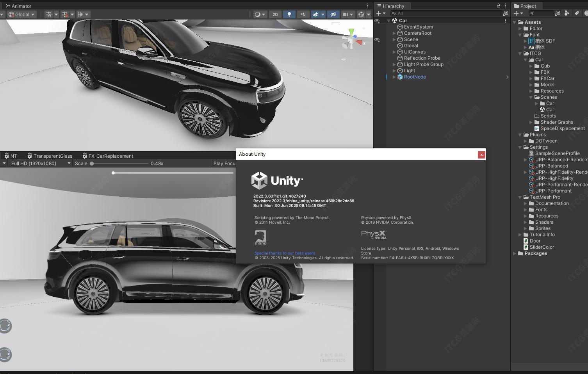Toggle hidden objects visibility icon in Scene toolbar
This screenshot has width=588, height=374.
(333, 14)
